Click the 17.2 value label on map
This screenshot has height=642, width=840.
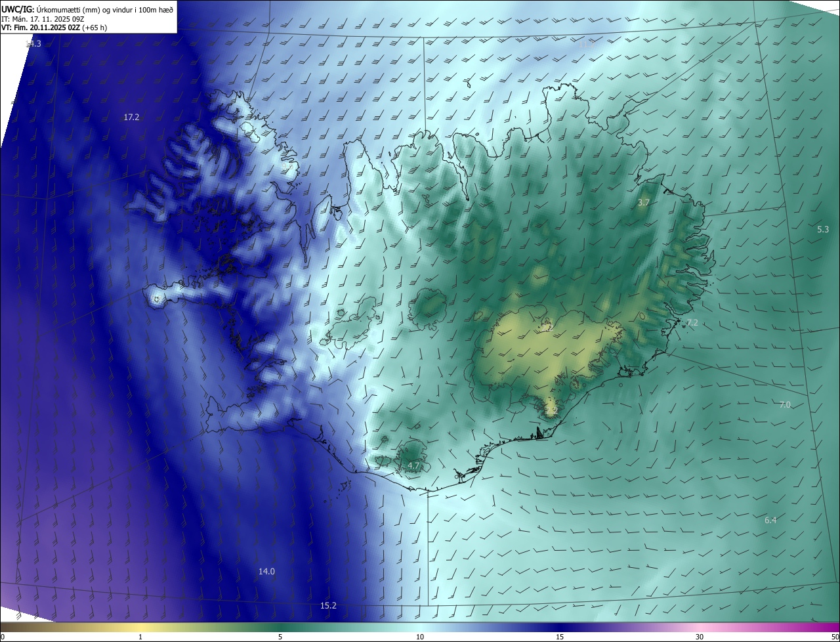131,117
